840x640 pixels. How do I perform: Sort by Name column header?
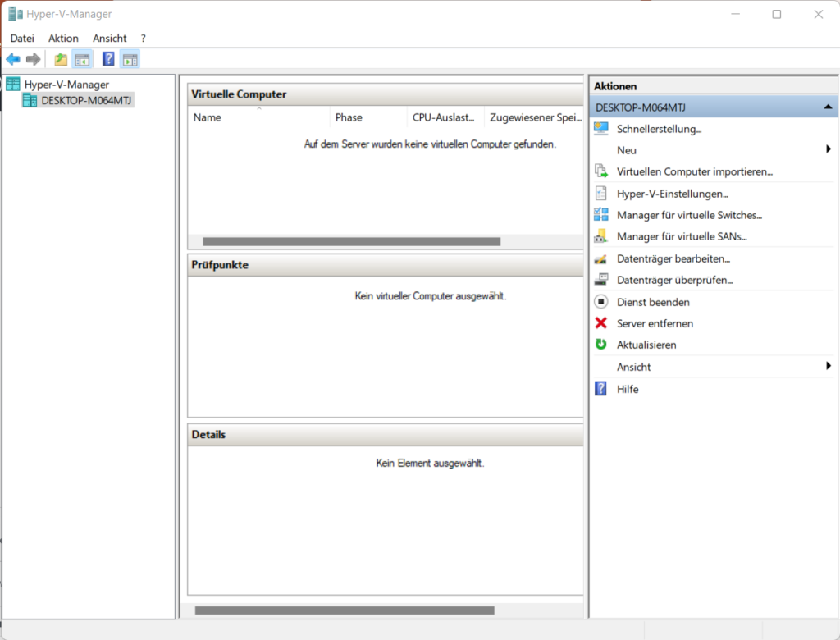pos(258,117)
